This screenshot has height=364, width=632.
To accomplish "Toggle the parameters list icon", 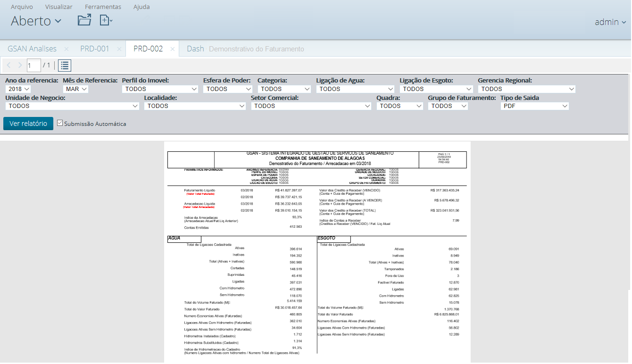I will (65, 65).
